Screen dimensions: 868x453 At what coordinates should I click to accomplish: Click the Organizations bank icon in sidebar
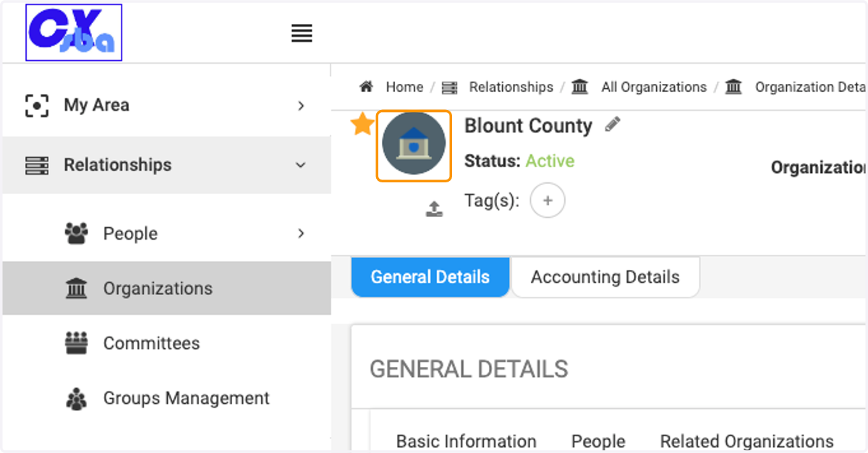coord(76,289)
